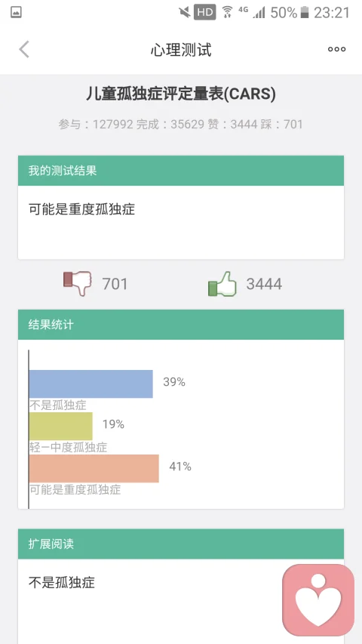This screenshot has height=644, width=362.
Task: Tap the green thumbs-up icon
Action: click(222, 284)
